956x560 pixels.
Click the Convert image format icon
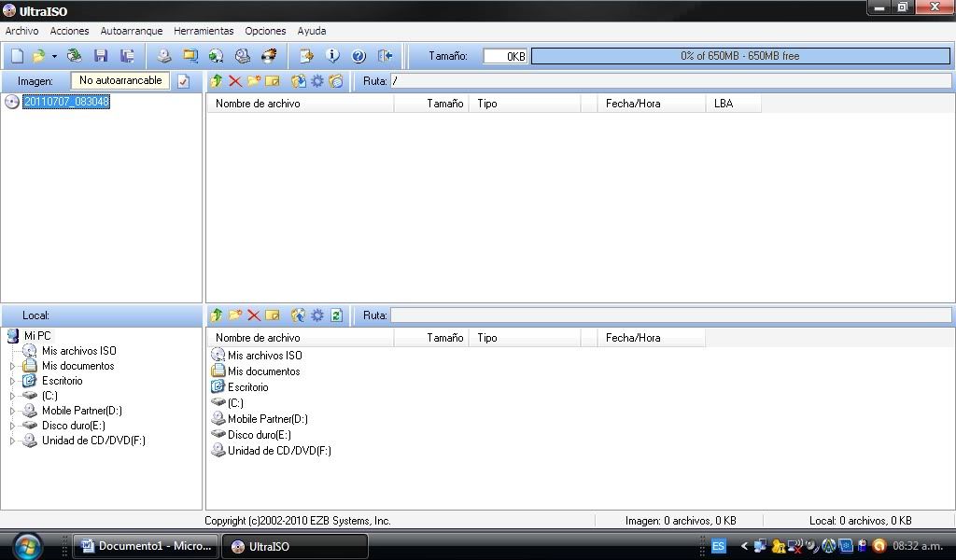click(190, 56)
